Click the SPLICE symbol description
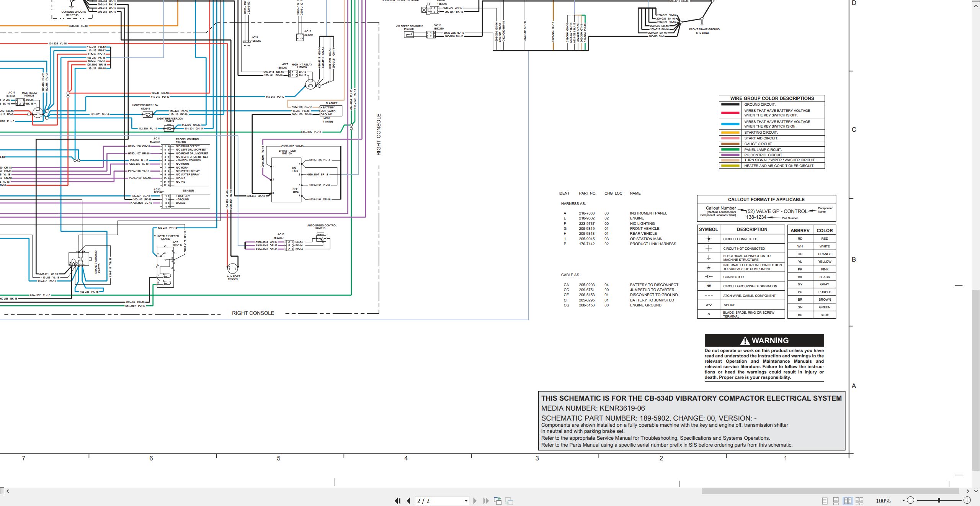 (729, 305)
